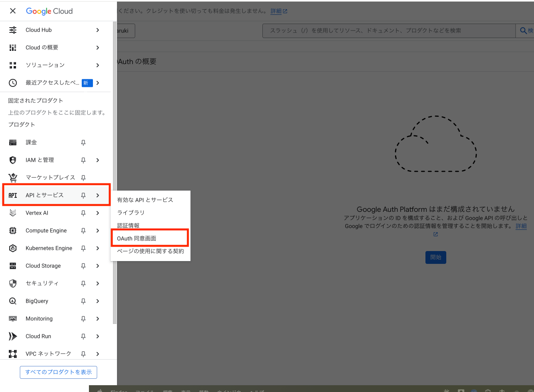The image size is (534, 392).
Task: Pin 課金 to the top
Action: tap(83, 143)
